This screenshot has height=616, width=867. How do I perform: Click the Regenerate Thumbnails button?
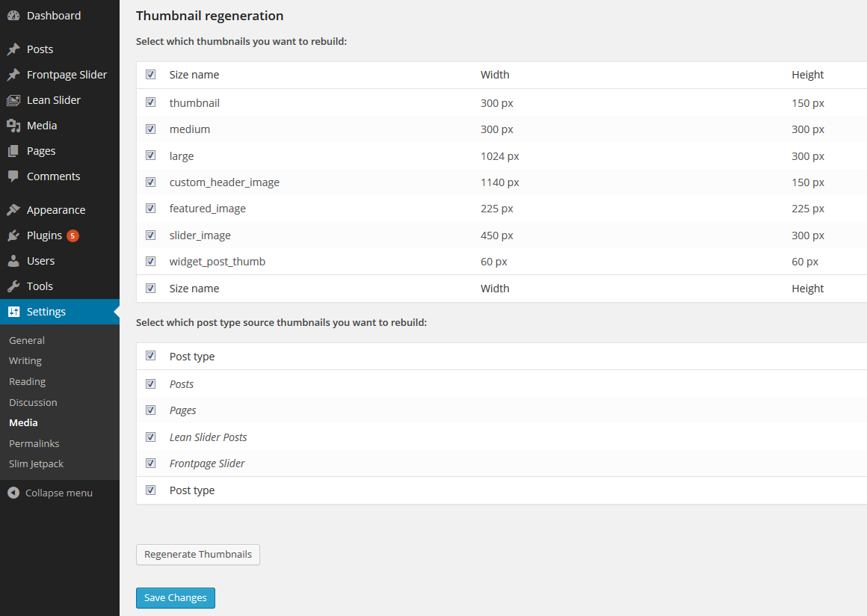pyautogui.click(x=197, y=555)
